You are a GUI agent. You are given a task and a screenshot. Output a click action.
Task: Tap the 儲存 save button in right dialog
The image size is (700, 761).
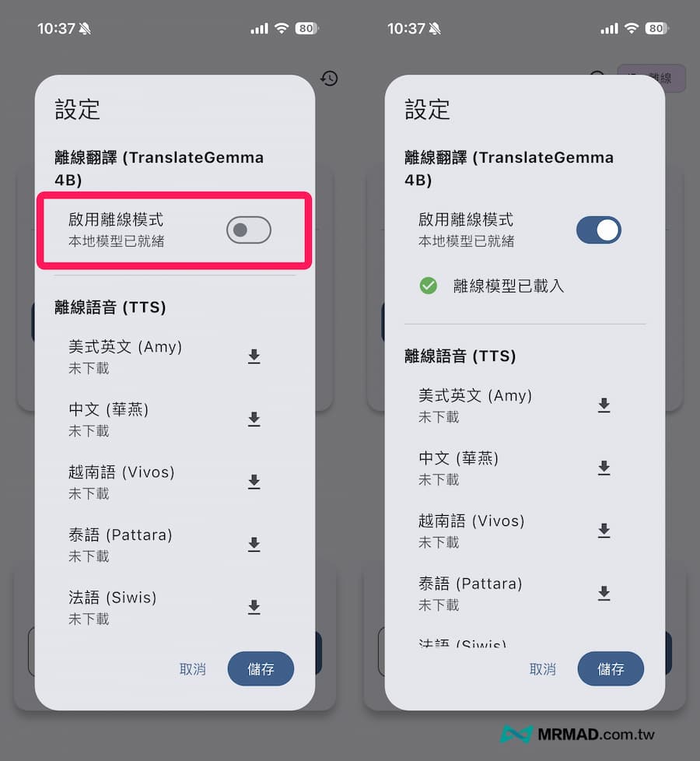611,668
